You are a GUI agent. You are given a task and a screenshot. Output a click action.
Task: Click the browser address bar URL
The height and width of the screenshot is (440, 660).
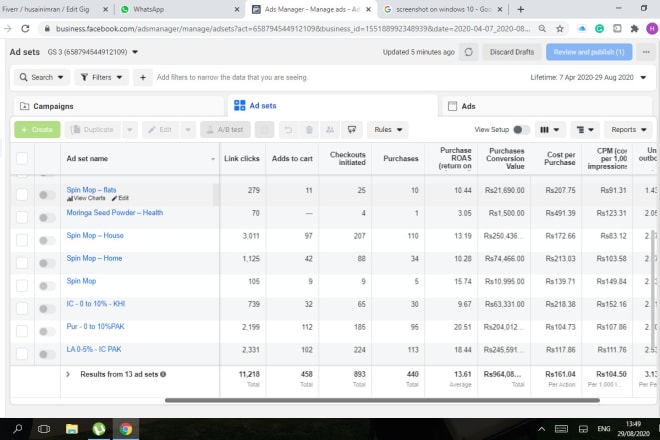[293, 29]
